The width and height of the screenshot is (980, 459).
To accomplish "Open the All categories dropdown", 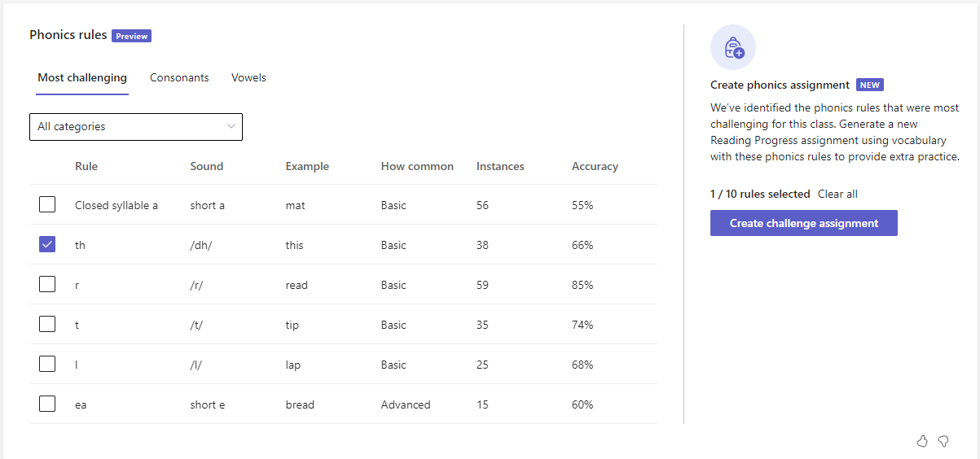I will click(x=135, y=127).
